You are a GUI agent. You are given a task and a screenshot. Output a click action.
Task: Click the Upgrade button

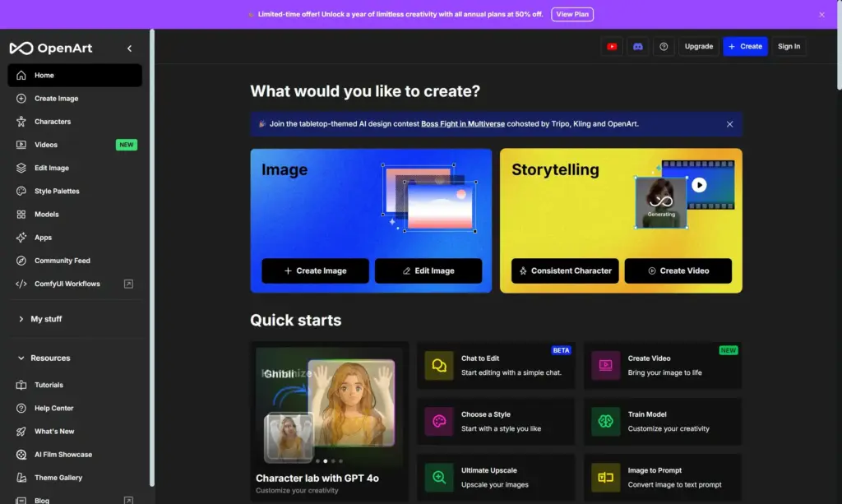point(699,47)
